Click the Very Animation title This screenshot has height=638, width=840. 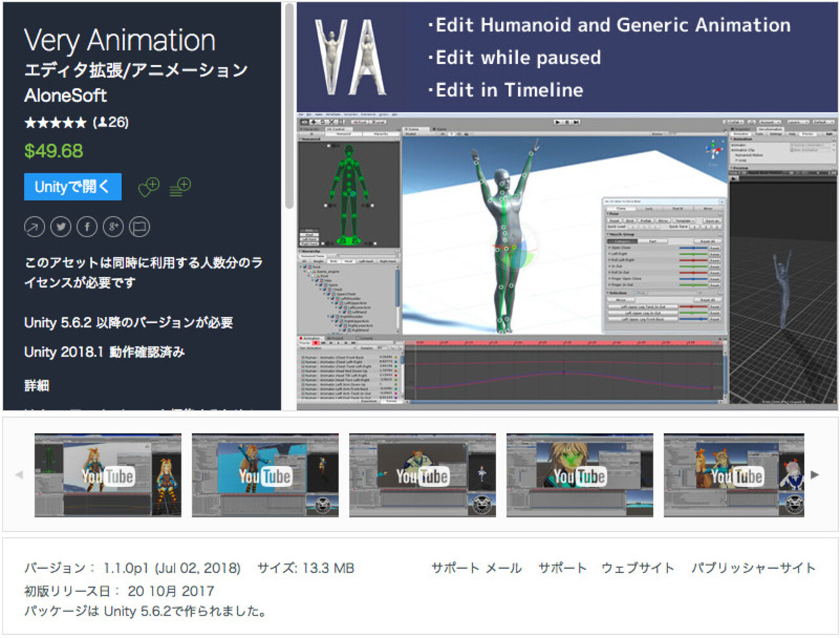120,40
